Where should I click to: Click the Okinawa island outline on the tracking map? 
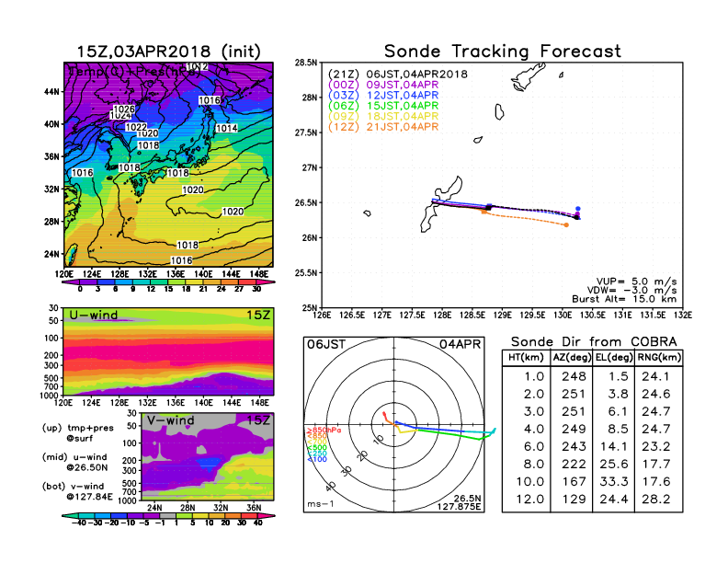click(440, 204)
